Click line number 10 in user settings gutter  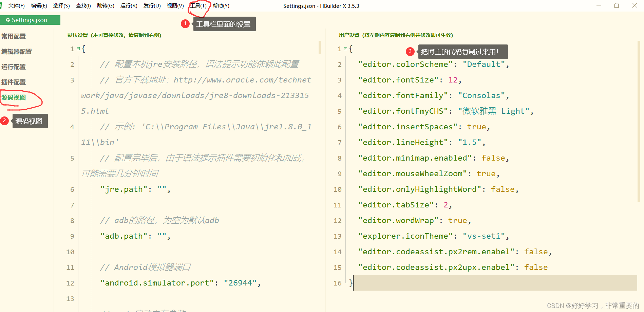click(338, 189)
